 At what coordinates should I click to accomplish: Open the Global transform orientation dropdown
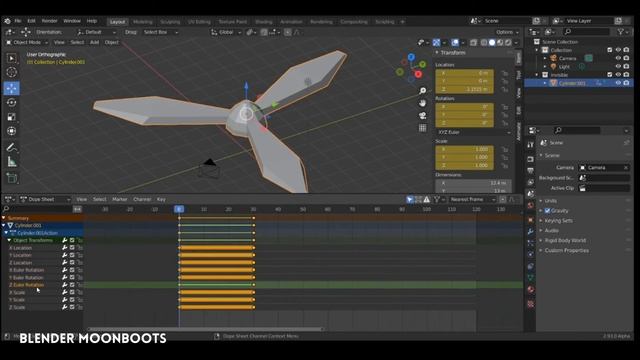pos(226,32)
